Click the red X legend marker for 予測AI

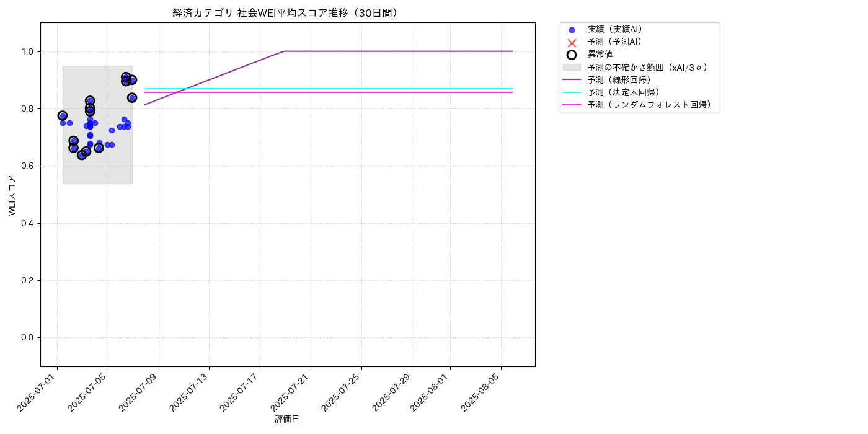572,42
